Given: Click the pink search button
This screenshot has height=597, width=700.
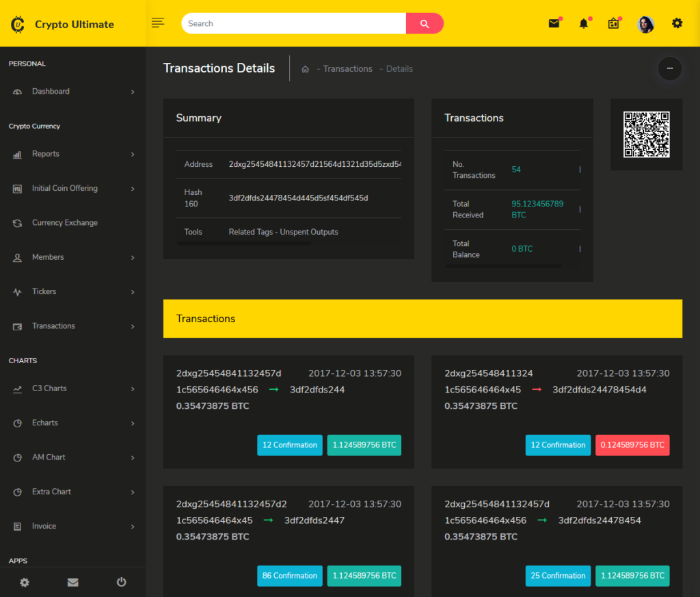Looking at the screenshot, I should (x=425, y=23).
